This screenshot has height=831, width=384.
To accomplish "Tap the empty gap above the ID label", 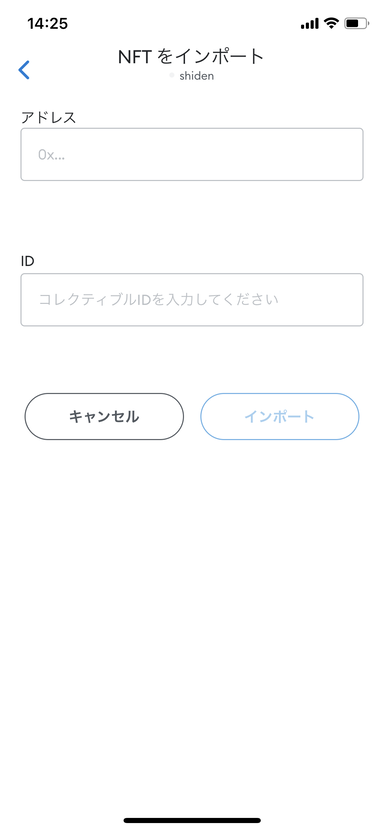I will (x=192, y=217).
